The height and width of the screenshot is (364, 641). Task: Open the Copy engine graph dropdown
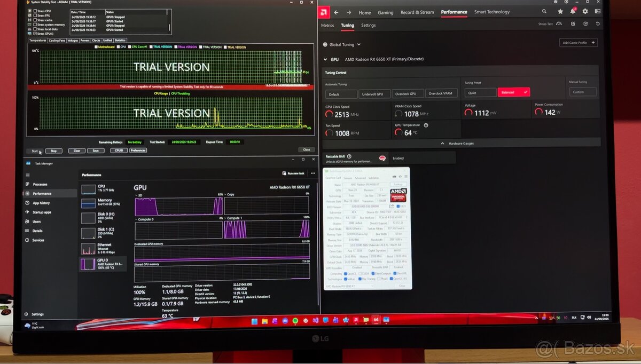tap(225, 195)
